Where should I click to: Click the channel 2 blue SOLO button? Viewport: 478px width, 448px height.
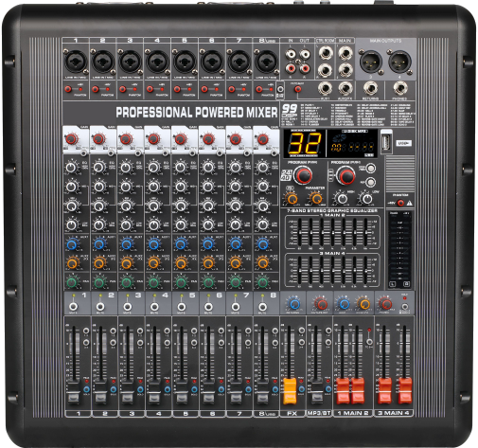pos(114,389)
